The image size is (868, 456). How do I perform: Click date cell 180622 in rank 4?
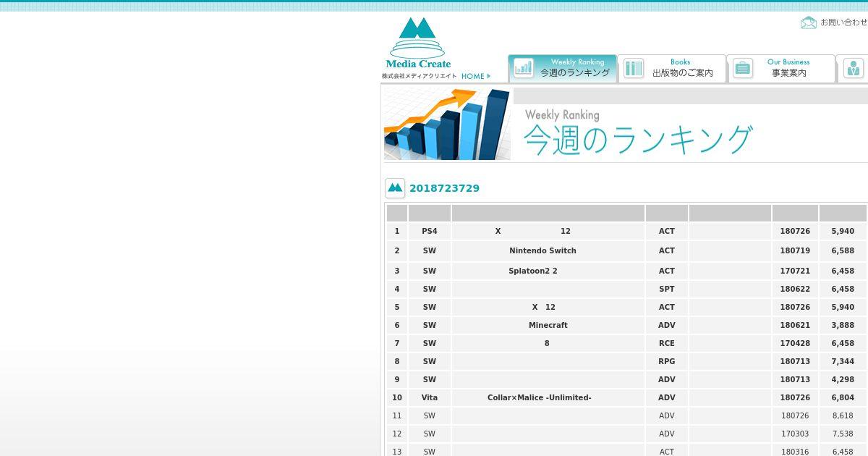point(795,289)
